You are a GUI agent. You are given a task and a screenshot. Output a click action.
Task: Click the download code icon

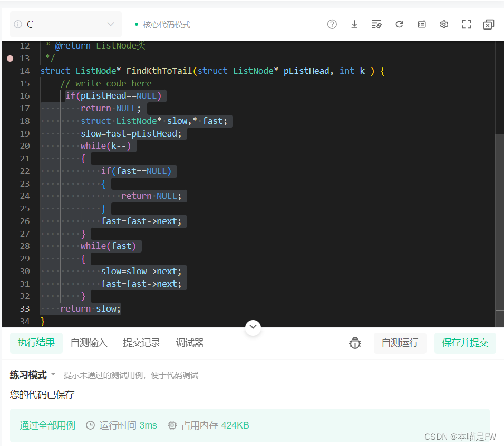tap(354, 24)
